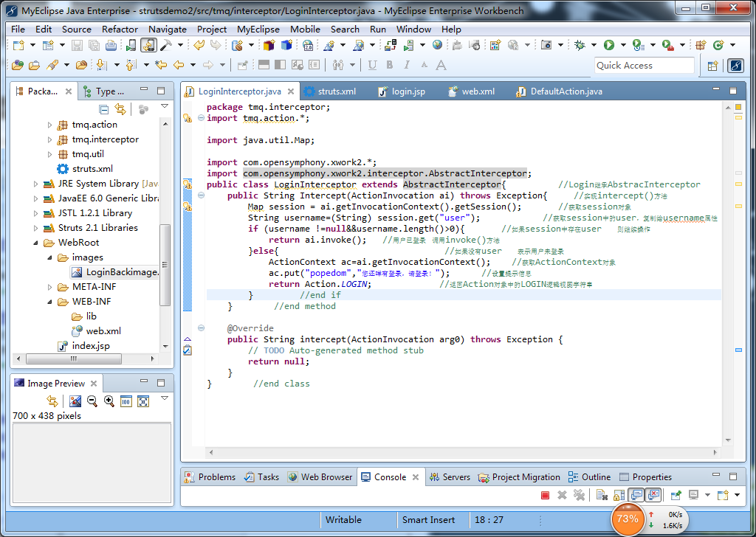
Task: Toggle Scroll Lock in Console toolbar
Action: pos(619,495)
